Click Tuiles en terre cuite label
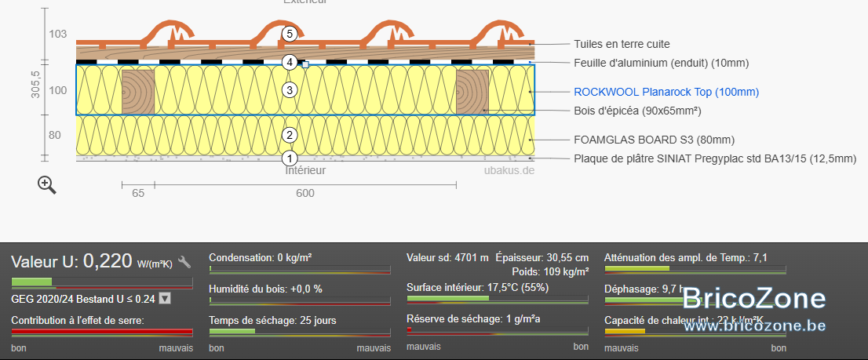The height and width of the screenshot is (360, 868). coord(622,44)
